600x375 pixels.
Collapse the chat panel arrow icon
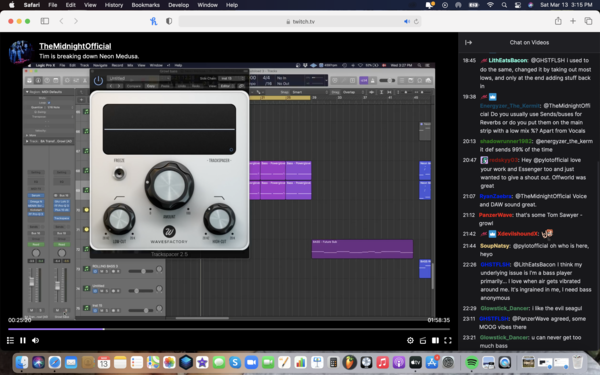point(468,42)
